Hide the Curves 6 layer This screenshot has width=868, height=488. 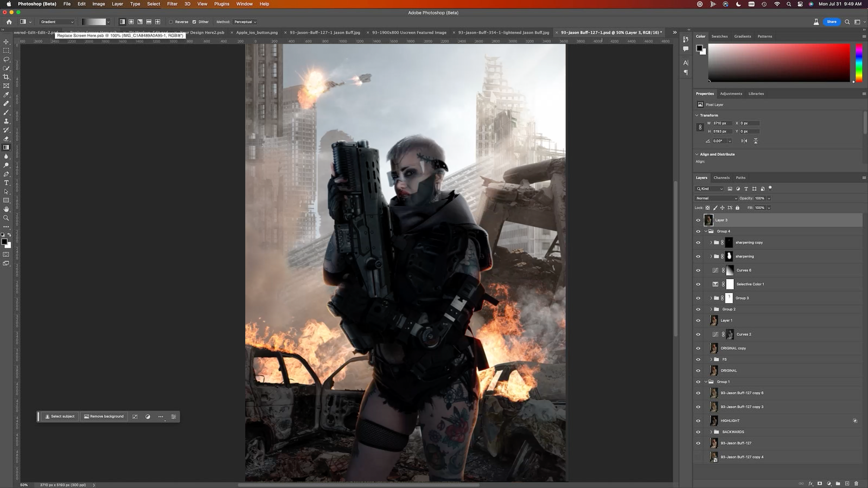(698, 271)
